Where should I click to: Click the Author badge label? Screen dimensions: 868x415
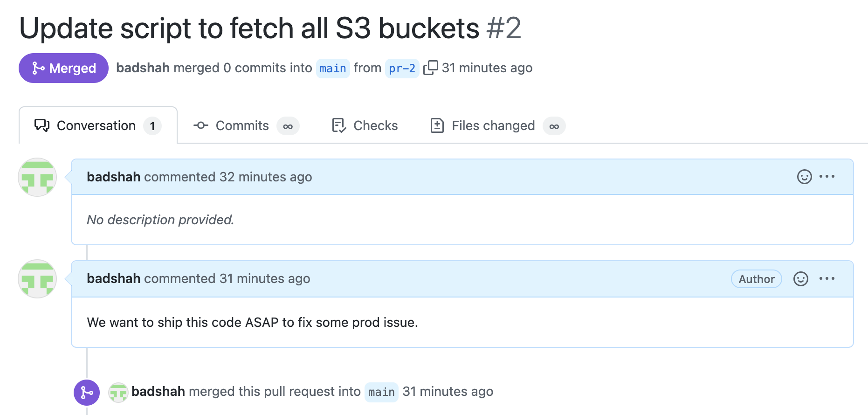pyautogui.click(x=756, y=279)
